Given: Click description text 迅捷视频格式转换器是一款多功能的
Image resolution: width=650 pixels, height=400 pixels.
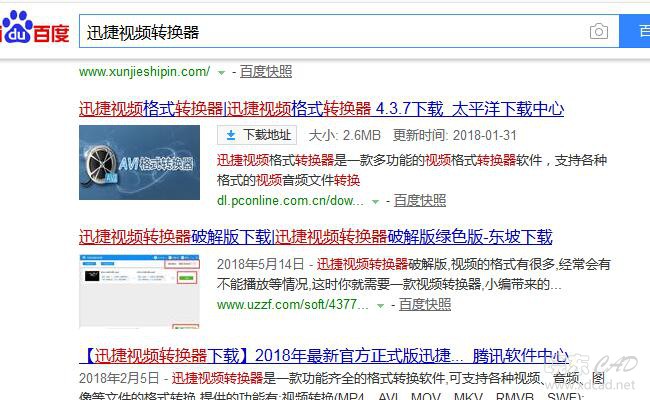Looking at the screenshot, I should [321, 160].
